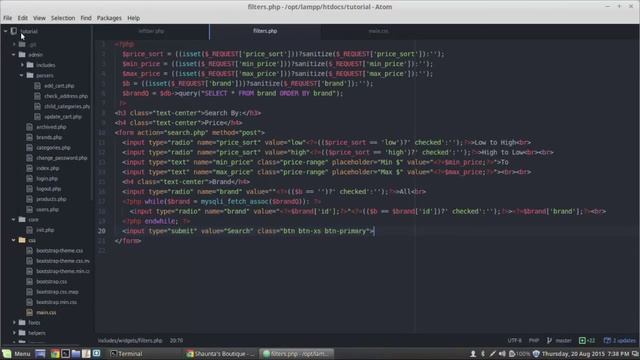
Task: Open the View menu
Action: [x=39, y=18]
